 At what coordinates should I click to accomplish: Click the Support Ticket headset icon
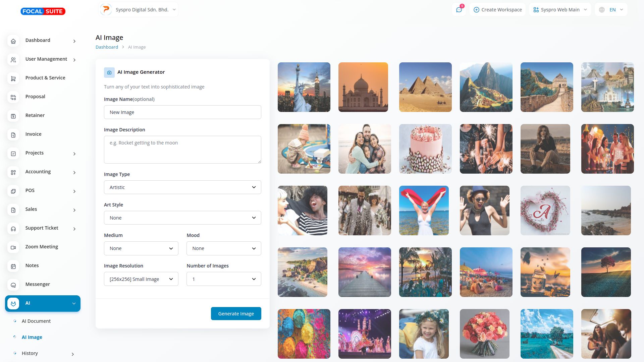(x=13, y=229)
